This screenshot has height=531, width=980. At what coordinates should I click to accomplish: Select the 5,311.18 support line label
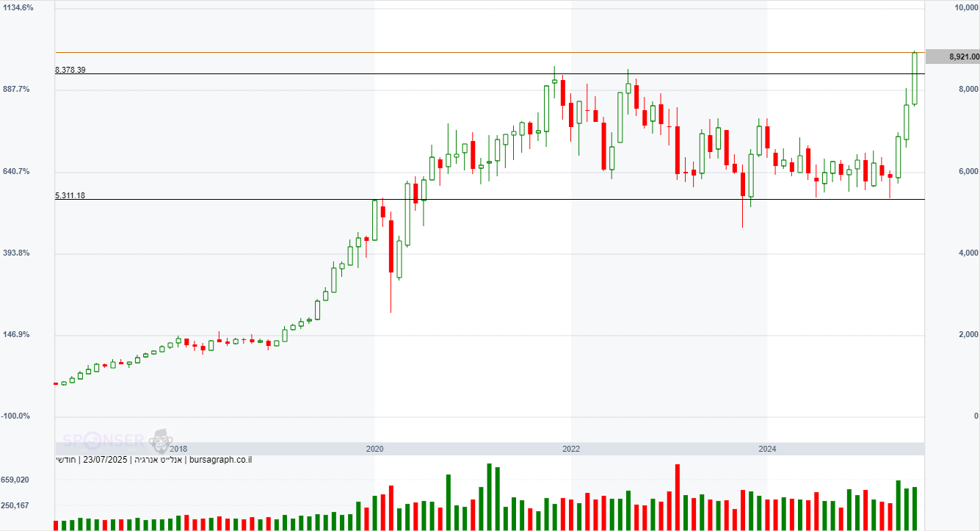pyautogui.click(x=70, y=196)
